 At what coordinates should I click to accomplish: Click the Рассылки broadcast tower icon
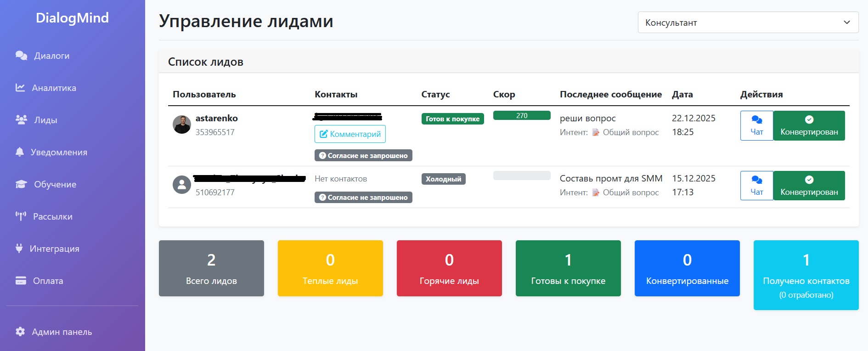coord(21,216)
